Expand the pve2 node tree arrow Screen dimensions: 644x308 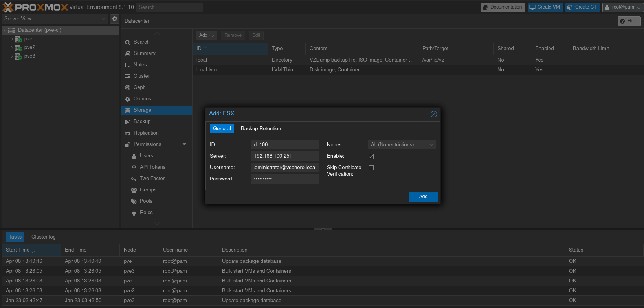point(12,47)
